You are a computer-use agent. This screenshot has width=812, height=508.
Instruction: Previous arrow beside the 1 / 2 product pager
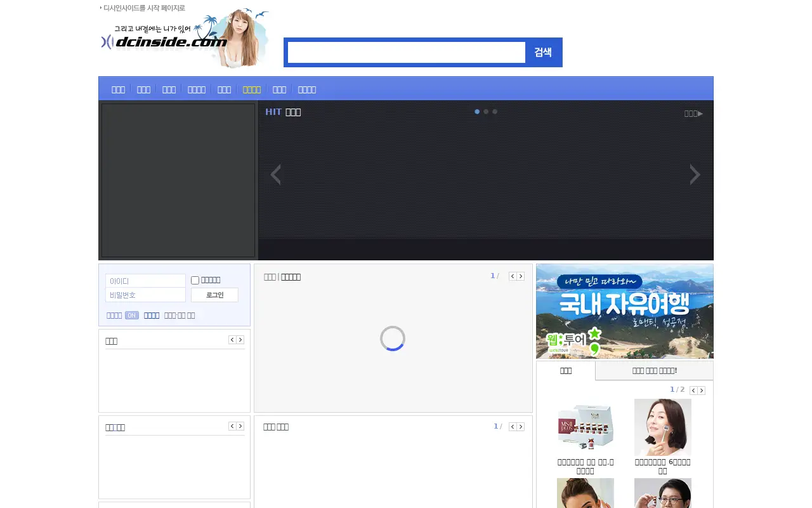[693, 391]
